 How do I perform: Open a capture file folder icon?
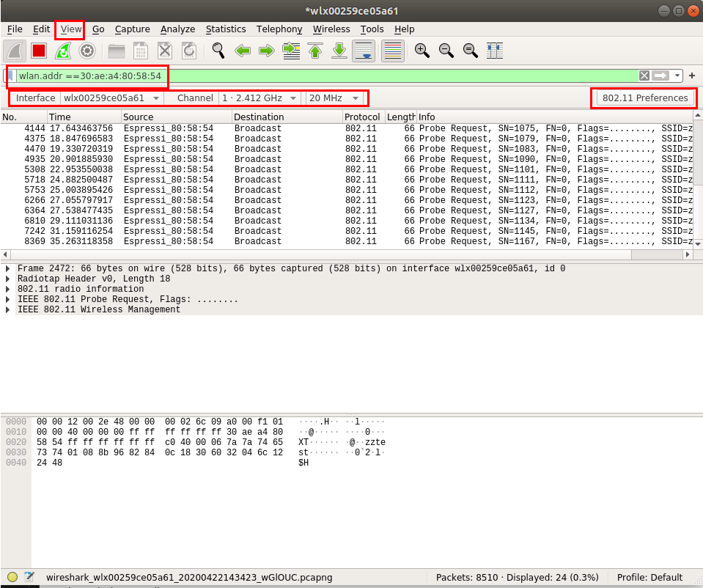tap(116, 51)
